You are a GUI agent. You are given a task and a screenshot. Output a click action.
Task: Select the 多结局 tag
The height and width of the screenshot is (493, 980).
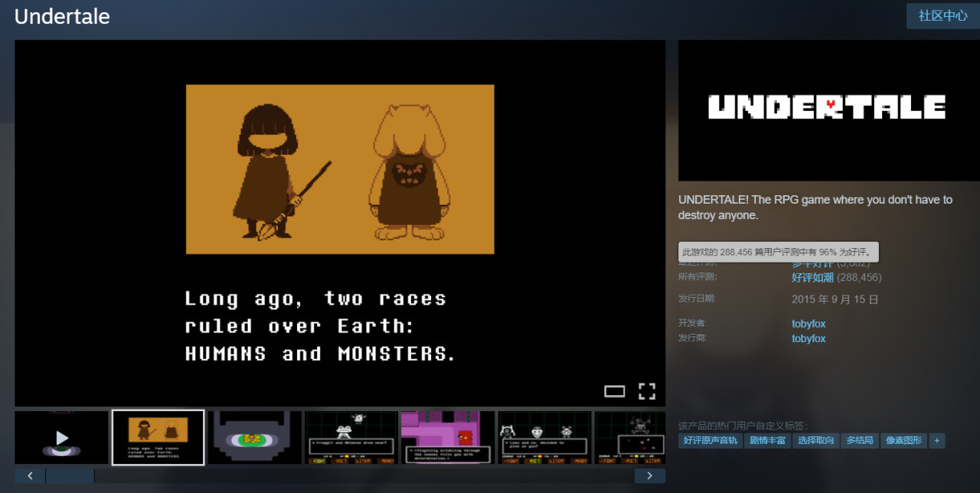pyautogui.click(x=860, y=440)
